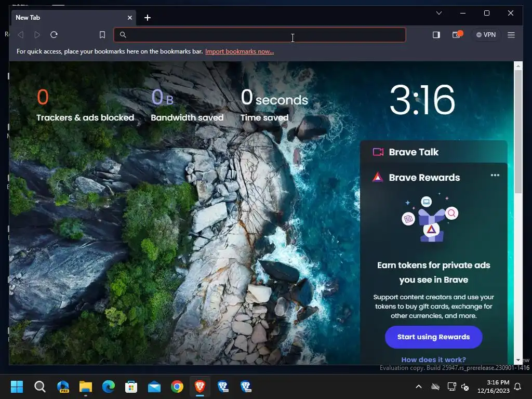Open Brave Rewards three-dot options menu
This screenshot has height=399, width=532.
tap(495, 175)
